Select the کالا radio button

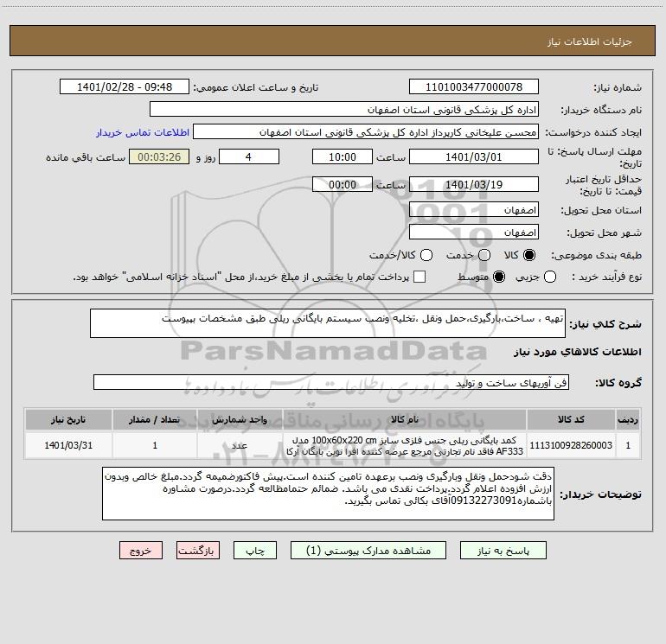(x=529, y=255)
